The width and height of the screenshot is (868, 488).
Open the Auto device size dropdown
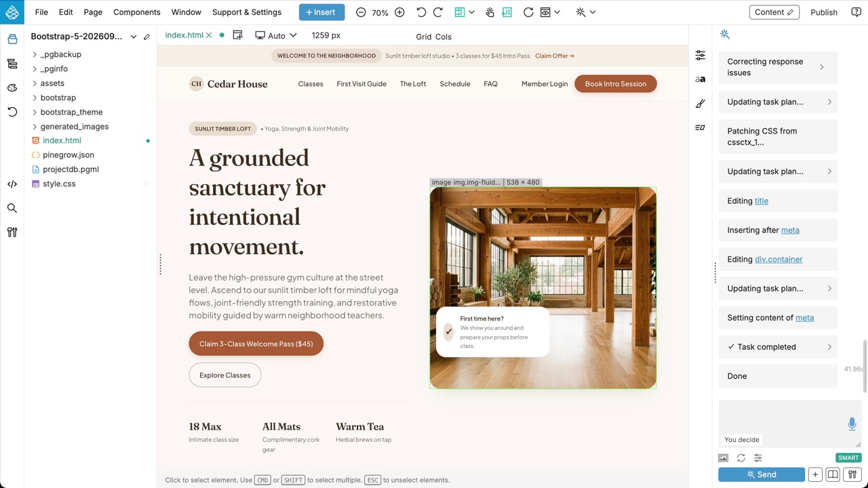[276, 35]
